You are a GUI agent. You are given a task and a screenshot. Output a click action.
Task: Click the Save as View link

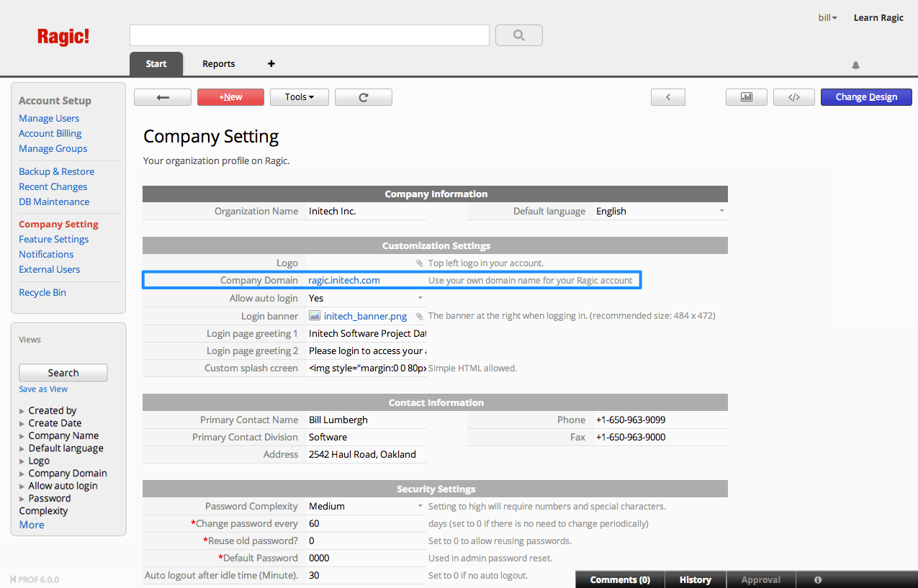[x=43, y=389]
